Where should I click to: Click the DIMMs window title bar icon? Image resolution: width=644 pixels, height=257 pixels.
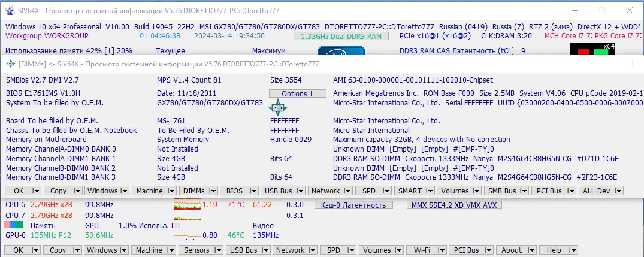[11, 64]
